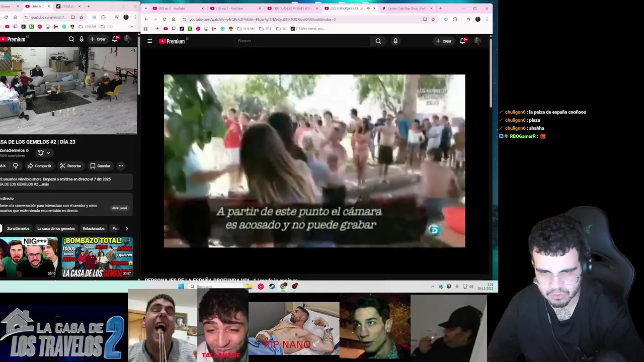Open notifications bell in left YouTube window
The height and width of the screenshot is (362, 644).
(x=115, y=39)
